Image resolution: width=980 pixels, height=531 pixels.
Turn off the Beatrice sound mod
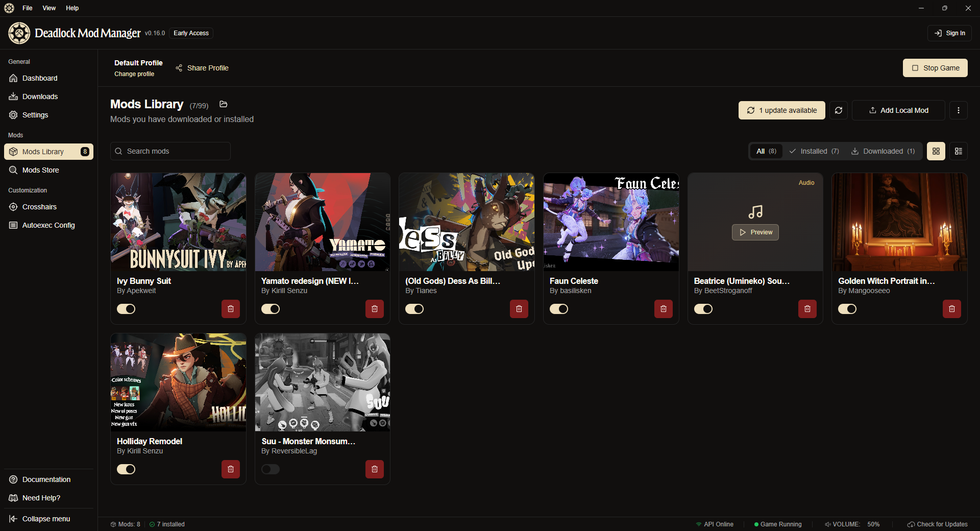(x=703, y=309)
